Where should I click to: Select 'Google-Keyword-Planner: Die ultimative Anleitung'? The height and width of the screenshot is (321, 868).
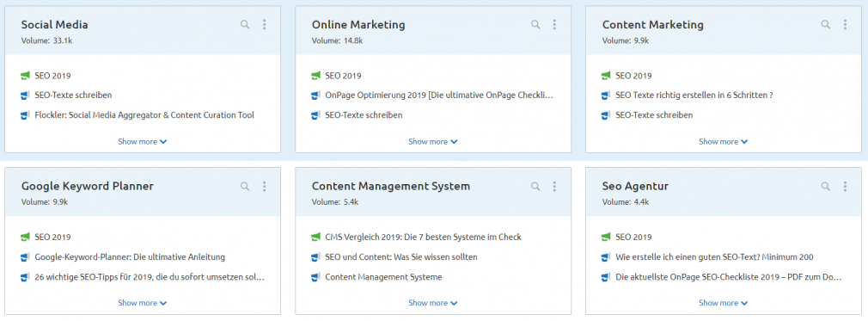(130, 257)
